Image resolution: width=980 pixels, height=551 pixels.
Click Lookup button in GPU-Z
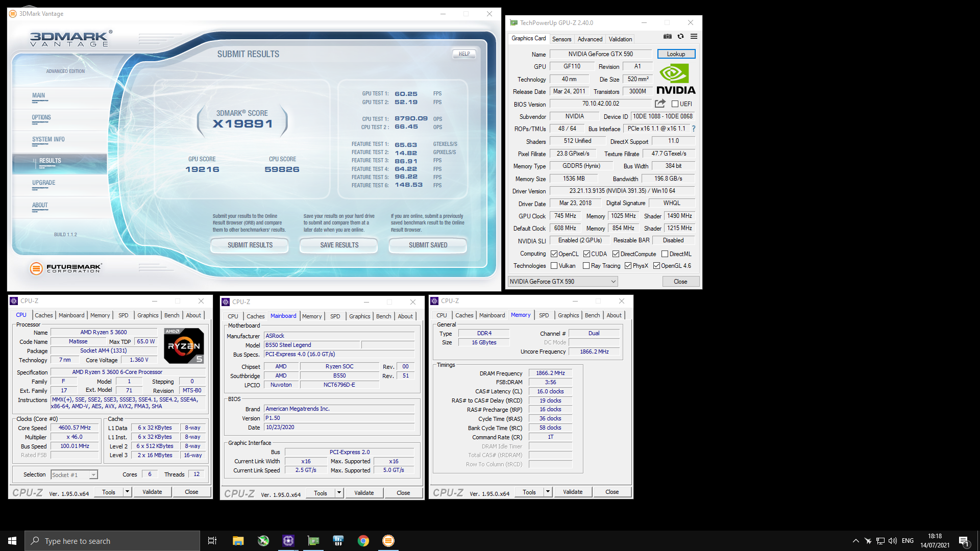(676, 54)
